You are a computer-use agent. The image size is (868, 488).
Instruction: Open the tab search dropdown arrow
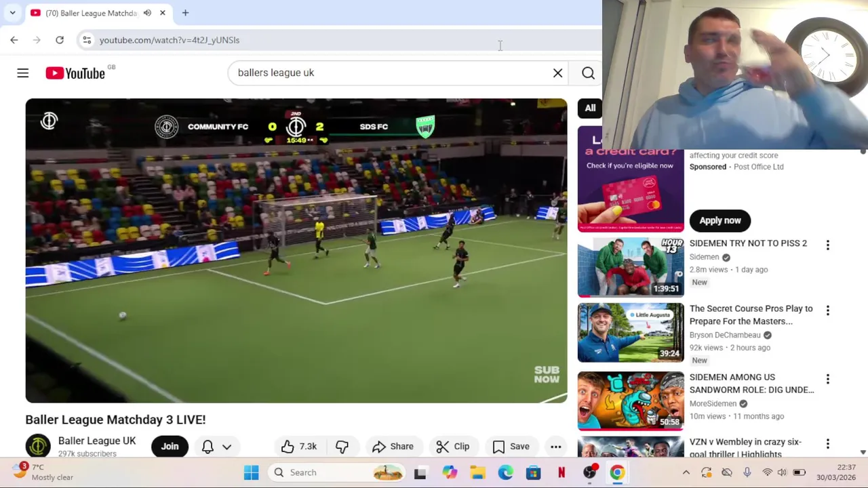12,13
